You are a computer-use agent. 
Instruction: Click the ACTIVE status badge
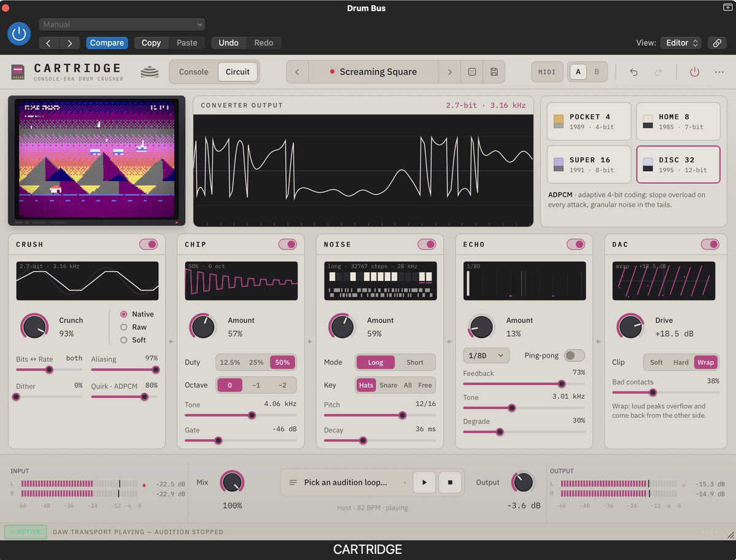[25, 532]
